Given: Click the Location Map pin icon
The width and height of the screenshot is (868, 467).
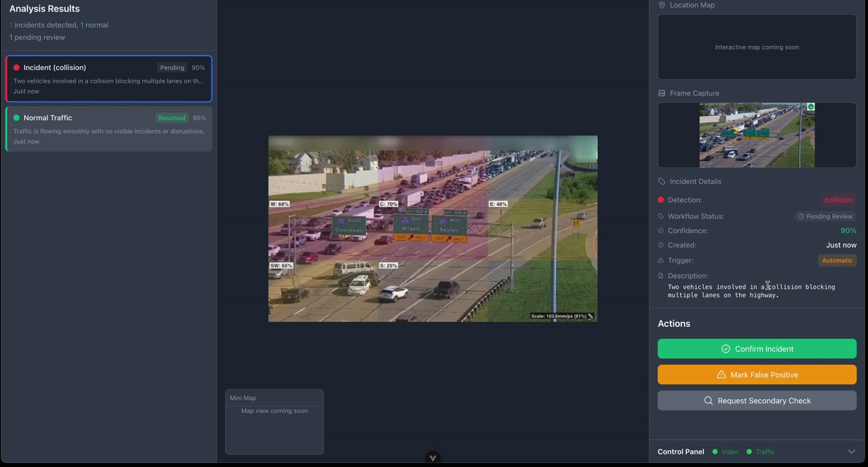Looking at the screenshot, I should 662,5.
